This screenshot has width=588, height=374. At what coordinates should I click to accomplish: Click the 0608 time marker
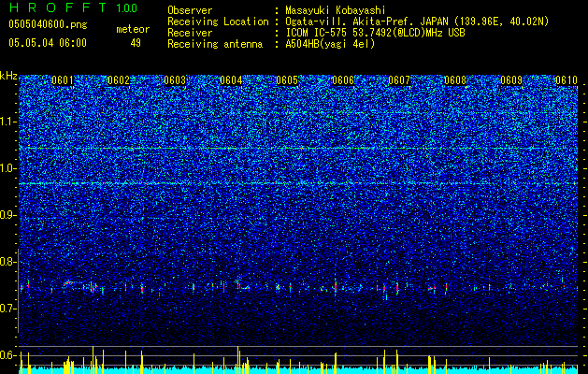coord(455,80)
